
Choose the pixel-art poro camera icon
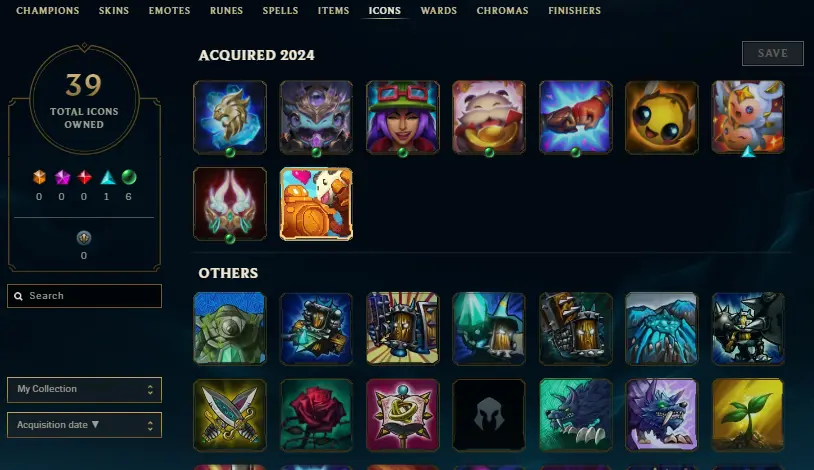pyautogui.click(x=316, y=204)
